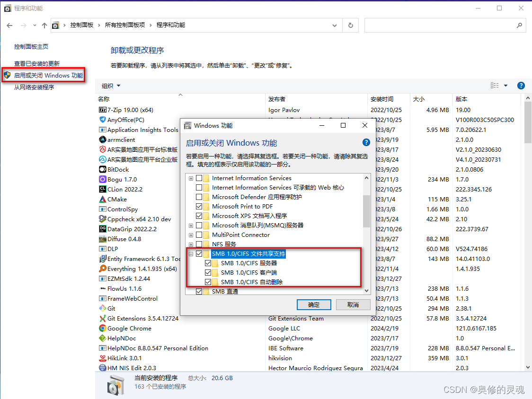
Task: Uncheck SMB 1.0/CIFS 自动删除
Action: tap(208, 282)
